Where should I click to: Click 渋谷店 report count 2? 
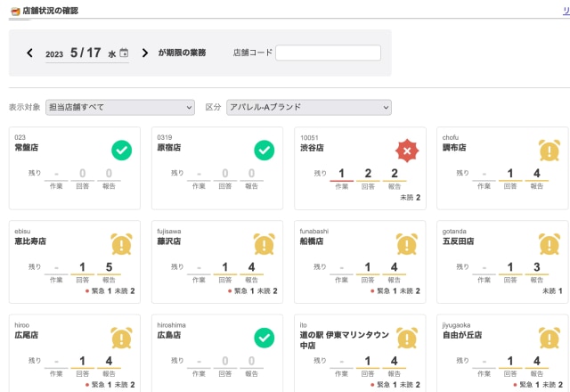click(395, 173)
